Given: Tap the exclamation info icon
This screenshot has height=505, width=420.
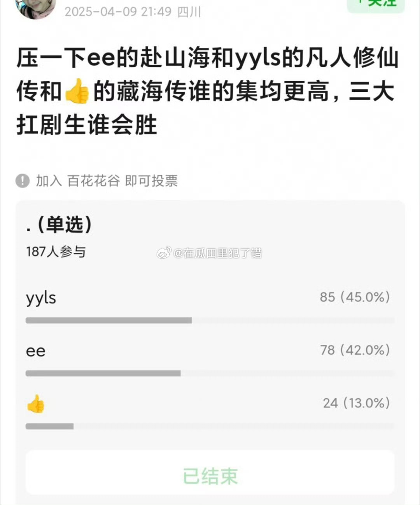Looking at the screenshot, I should coord(23,181).
